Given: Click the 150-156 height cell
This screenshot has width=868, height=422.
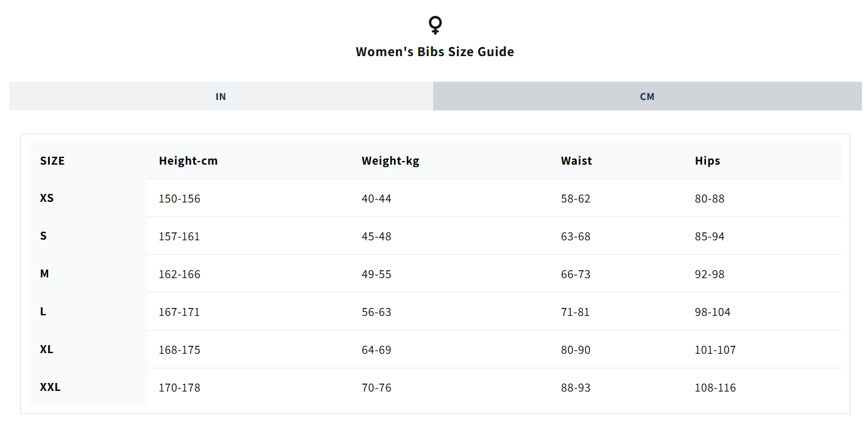Looking at the screenshot, I should (180, 199).
